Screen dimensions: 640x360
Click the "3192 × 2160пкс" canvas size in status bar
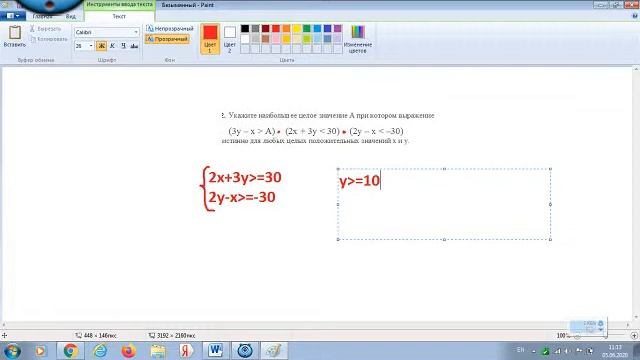(176, 336)
